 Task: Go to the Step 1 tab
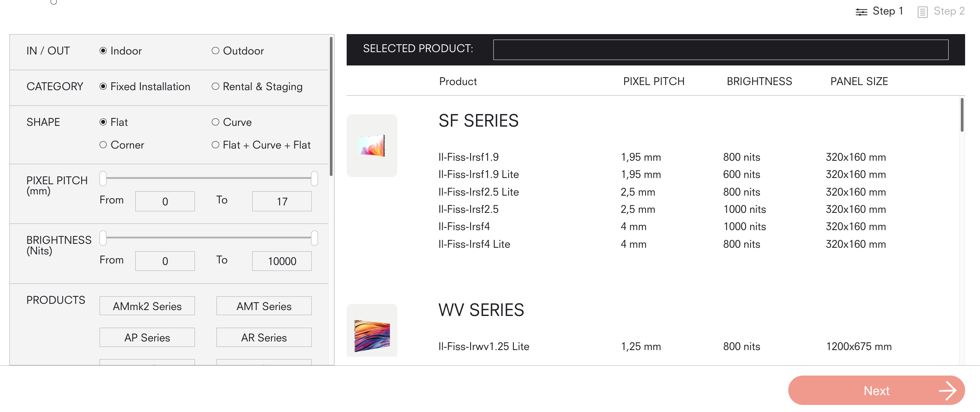[x=887, y=11]
